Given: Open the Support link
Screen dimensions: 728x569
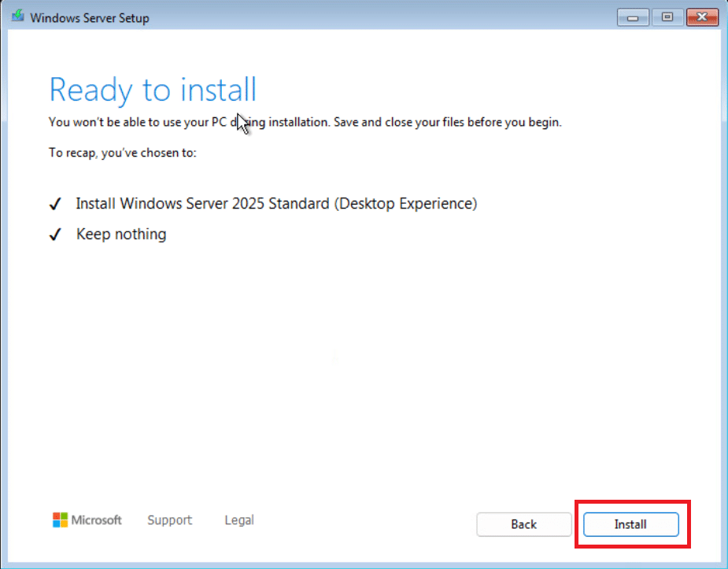Looking at the screenshot, I should (x=169, y=519).
